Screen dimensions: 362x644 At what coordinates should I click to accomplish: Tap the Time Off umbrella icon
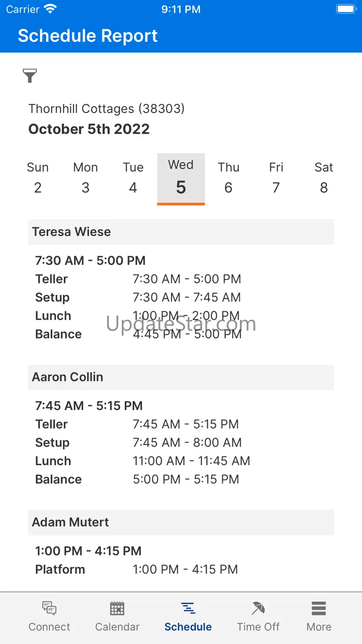click(258, 608)
